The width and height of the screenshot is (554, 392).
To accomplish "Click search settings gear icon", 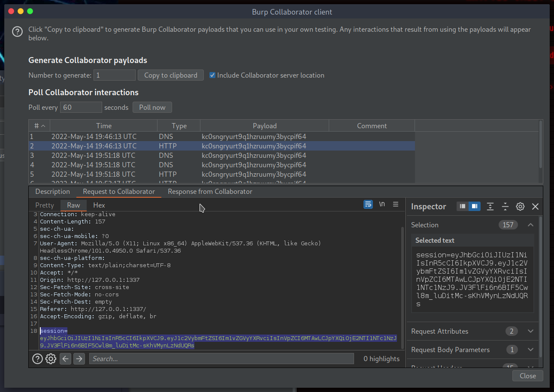I will (x=51, y=359).
